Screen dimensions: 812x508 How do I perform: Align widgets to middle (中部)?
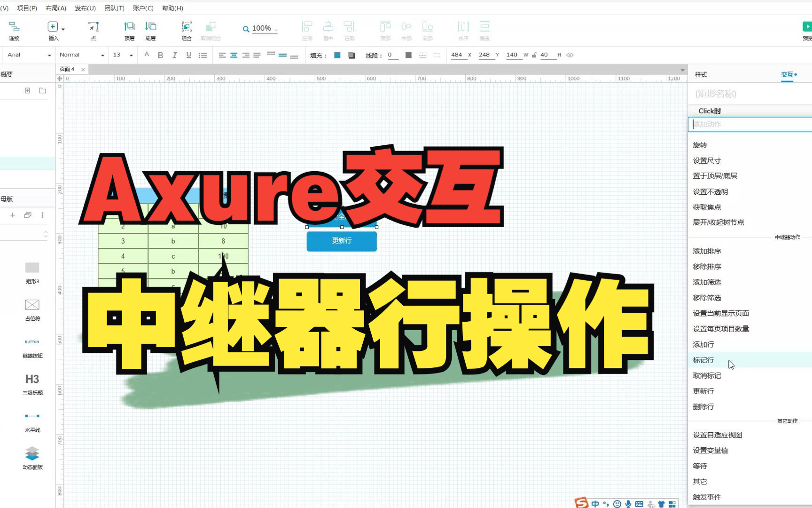[x=406, y=31]
